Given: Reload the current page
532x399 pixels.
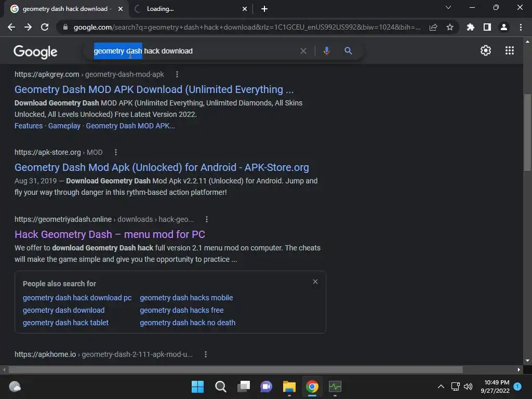Looking at the screenshot, I should (x=45, y=27).
